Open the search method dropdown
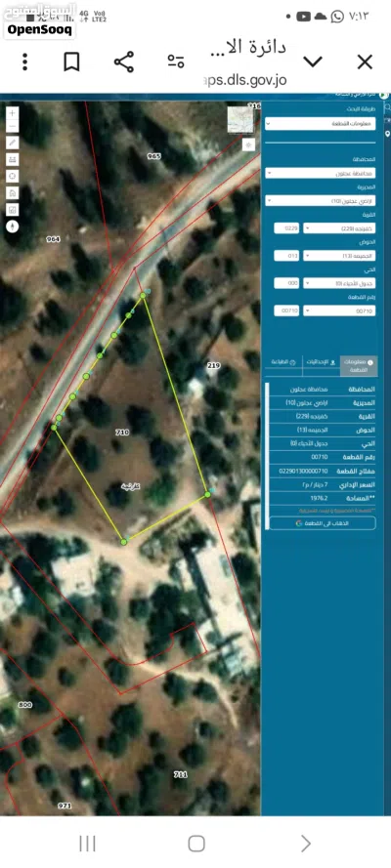The width and height of the screenshot is (391, 868). click(320, 123)
